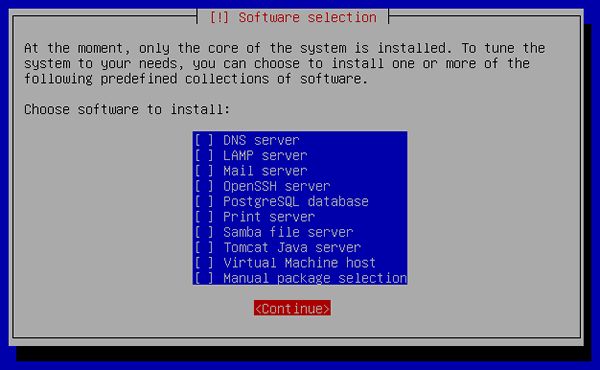Click the 'LAMP server' label text

[265, 155]
